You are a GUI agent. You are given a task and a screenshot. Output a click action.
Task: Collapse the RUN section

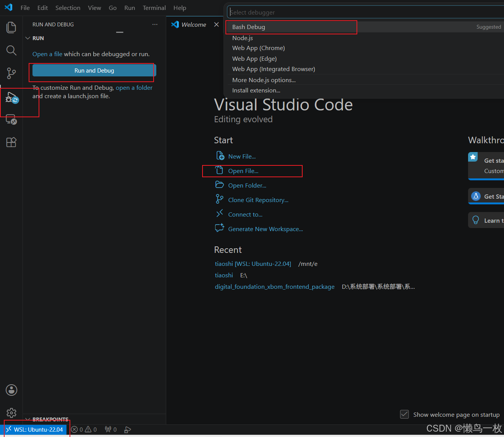pos(28,38)
